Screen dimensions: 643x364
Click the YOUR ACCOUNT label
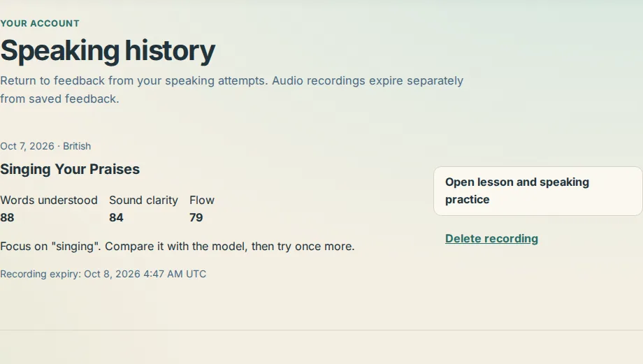point(40,23)
